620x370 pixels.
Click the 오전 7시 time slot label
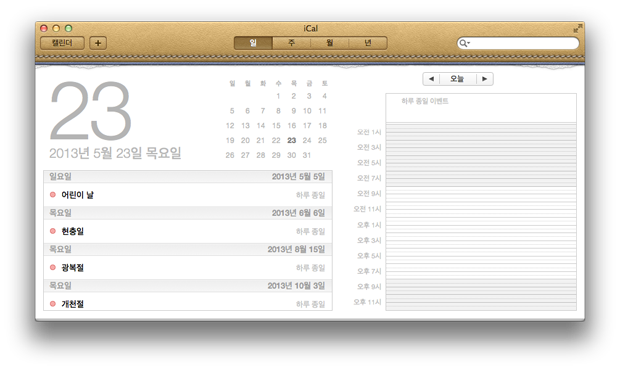(369, 178)
